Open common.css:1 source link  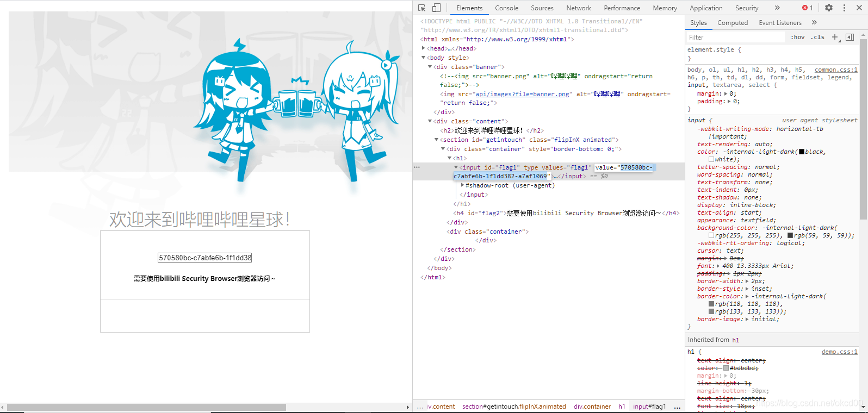836,70
